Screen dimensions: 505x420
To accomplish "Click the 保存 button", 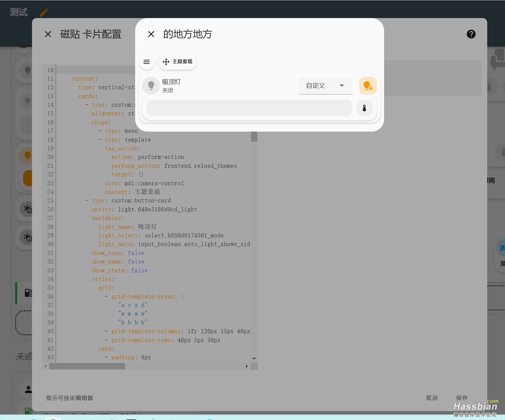I will coord(462,398).
